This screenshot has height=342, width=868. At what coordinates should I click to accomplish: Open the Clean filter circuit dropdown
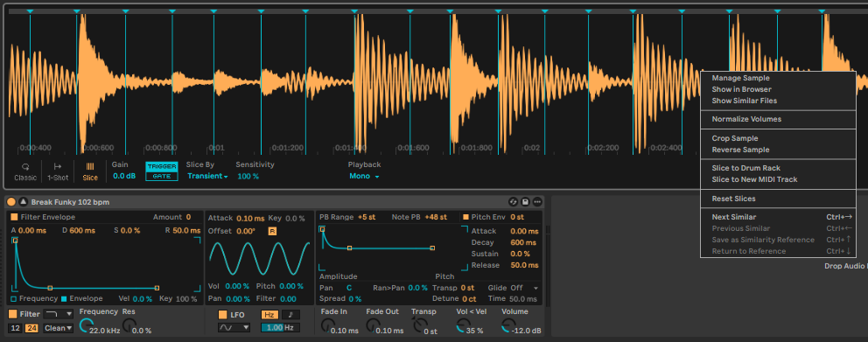point(58,328)
